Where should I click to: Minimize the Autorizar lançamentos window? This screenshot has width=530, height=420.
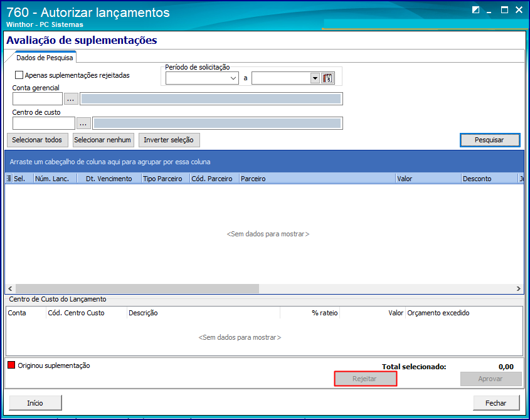489,11
